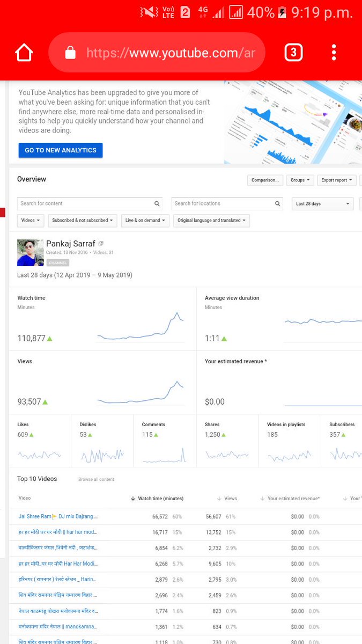Click views value 56,607
This screenshot has height=644, width=362.
click(x=213, y=516)
